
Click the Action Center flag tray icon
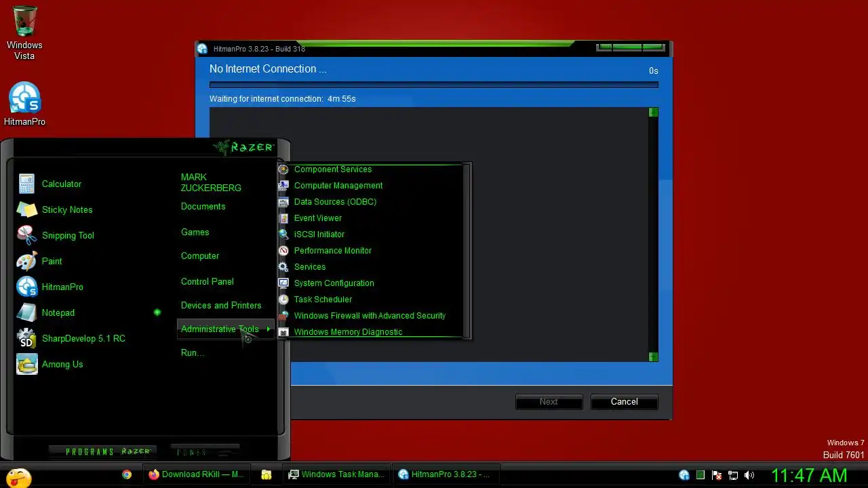(717, 475)
